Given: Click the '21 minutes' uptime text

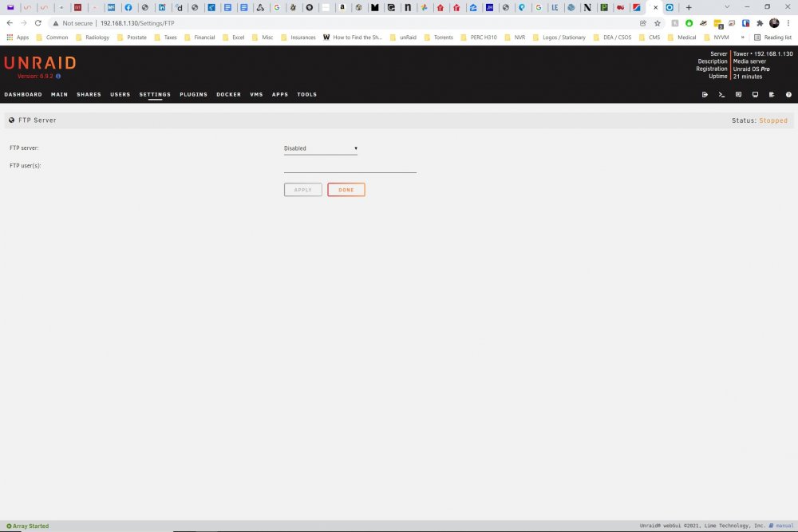Looking at the screenshot, I should click(748, 77).
